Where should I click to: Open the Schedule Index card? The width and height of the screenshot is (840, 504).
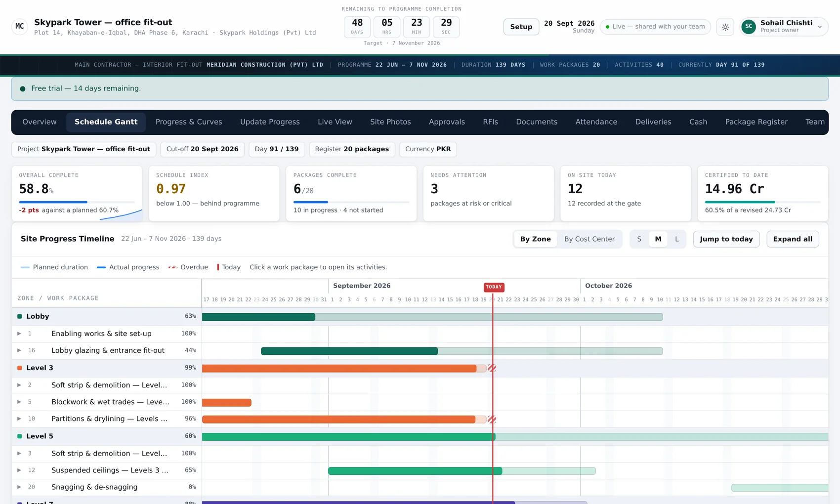214,193
